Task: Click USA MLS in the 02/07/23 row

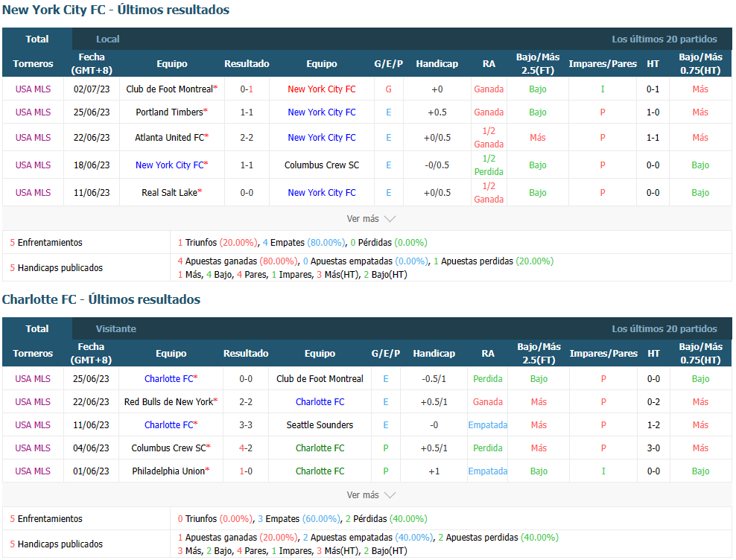Action: click(33, 89)
